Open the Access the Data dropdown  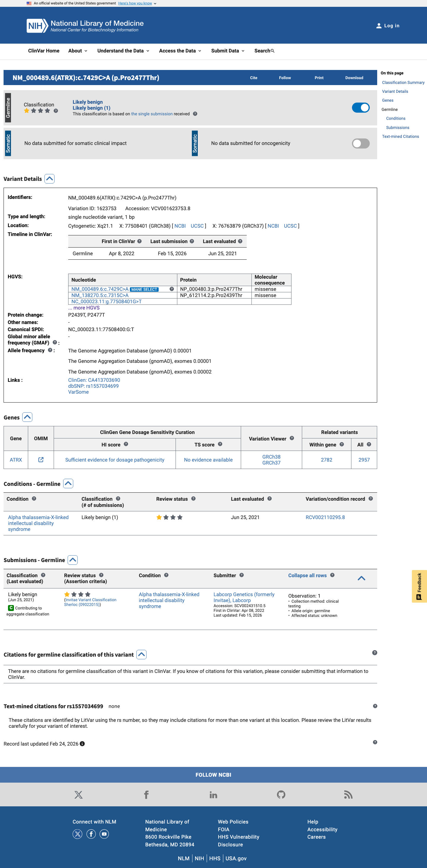(180, 50)
